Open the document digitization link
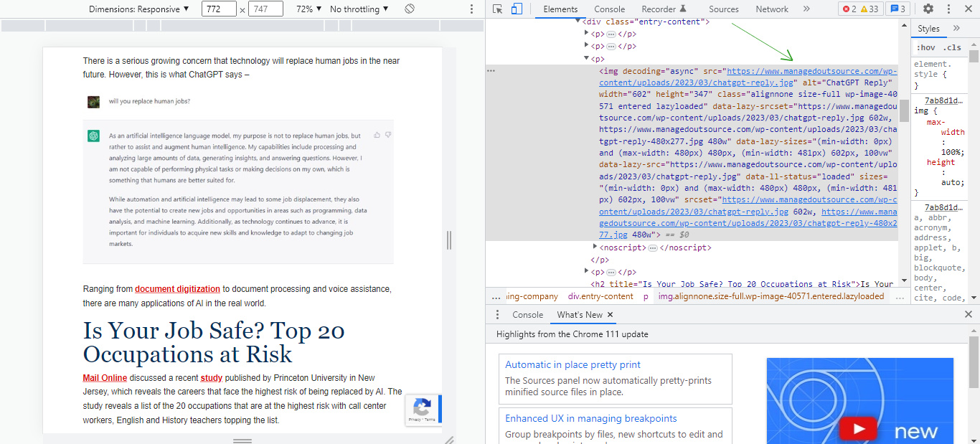Viewport: 980px width, 444px height. (177, 289)
